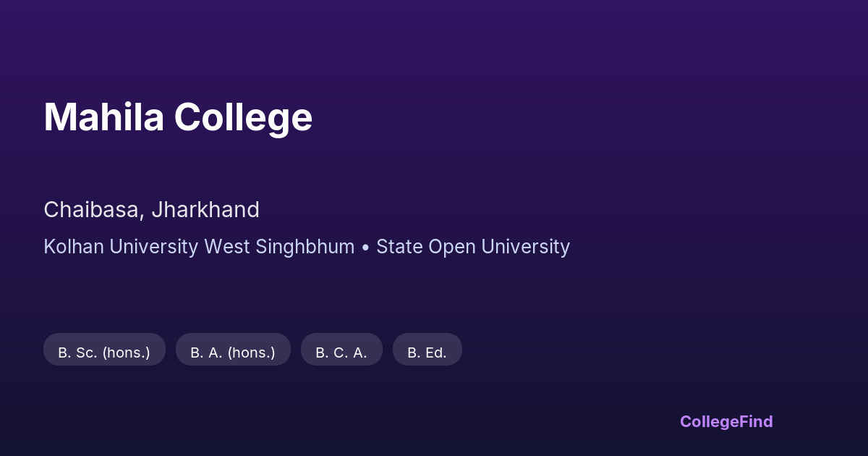Viewport: 868px width, 456px height.
Task: Click "(hons.)" inside the B. Sc. pill
Action: pyautogui.click(x=127, y=352)
